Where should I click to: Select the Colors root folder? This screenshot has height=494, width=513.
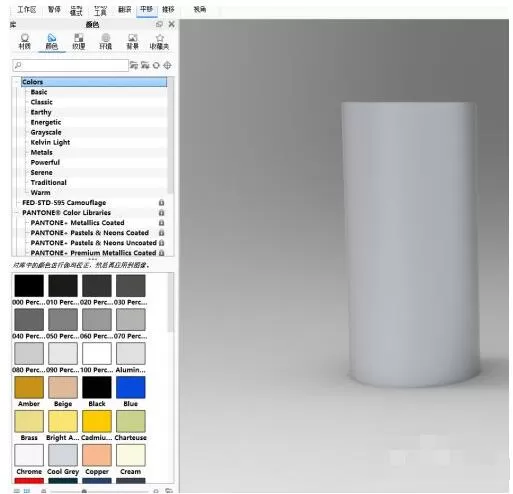tap(94, 82)
